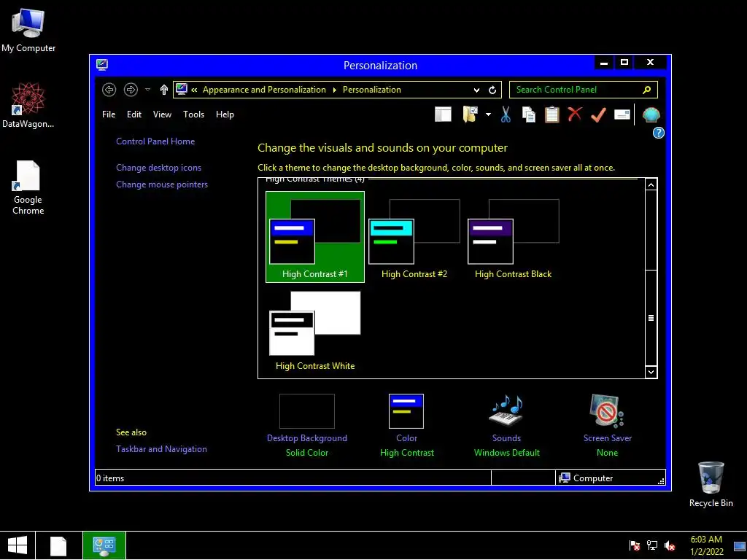Viewport: 747px width, 560px height.
Task: Click the address bar Control Panel icon
Action: (x=182, y=89)
